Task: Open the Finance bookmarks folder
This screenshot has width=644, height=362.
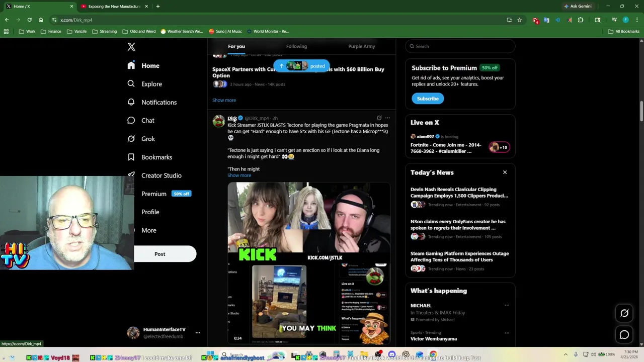Action: click(51, 31)
